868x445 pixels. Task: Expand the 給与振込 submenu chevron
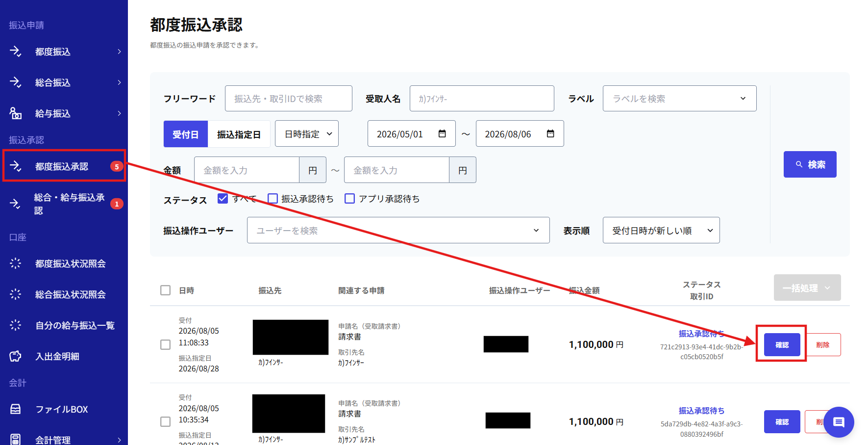pyautogui.click(x=119, y=113)
